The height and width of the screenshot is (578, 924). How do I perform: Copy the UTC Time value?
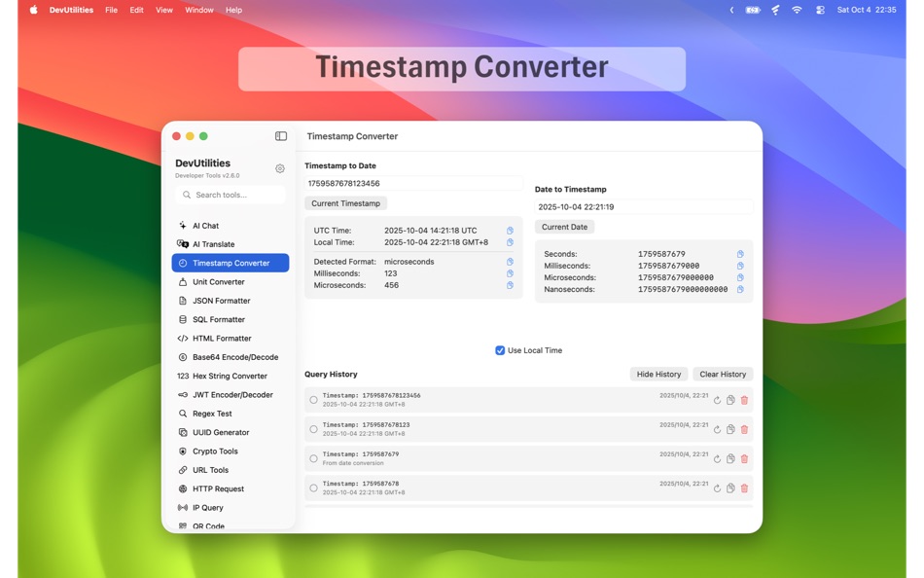pyautogui.click(x=508, y=231)
